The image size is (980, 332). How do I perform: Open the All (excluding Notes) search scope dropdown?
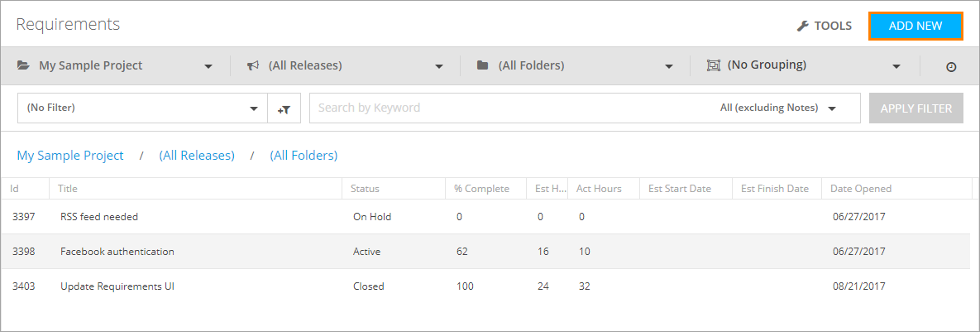pos(832,108)
